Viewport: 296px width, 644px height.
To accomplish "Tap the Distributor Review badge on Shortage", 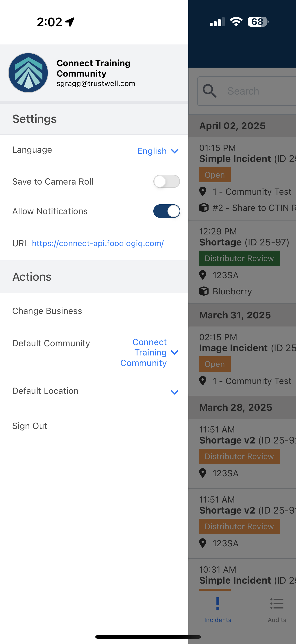I will tap(239, 258).
